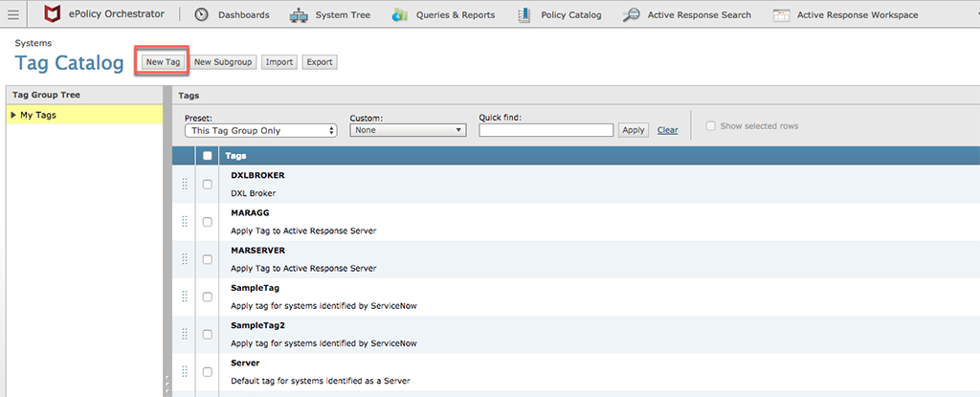Click the System Tree network icon

tap(299, 15)
